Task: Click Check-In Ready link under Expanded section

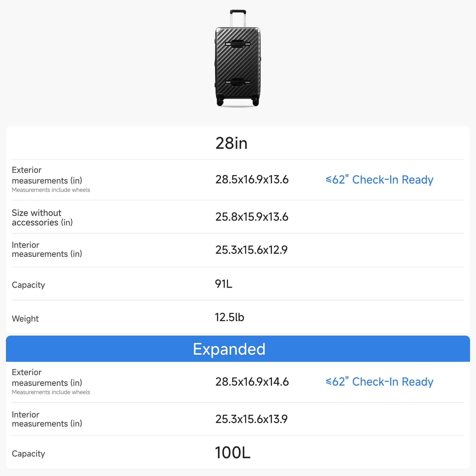Action: tap(379, 382)
